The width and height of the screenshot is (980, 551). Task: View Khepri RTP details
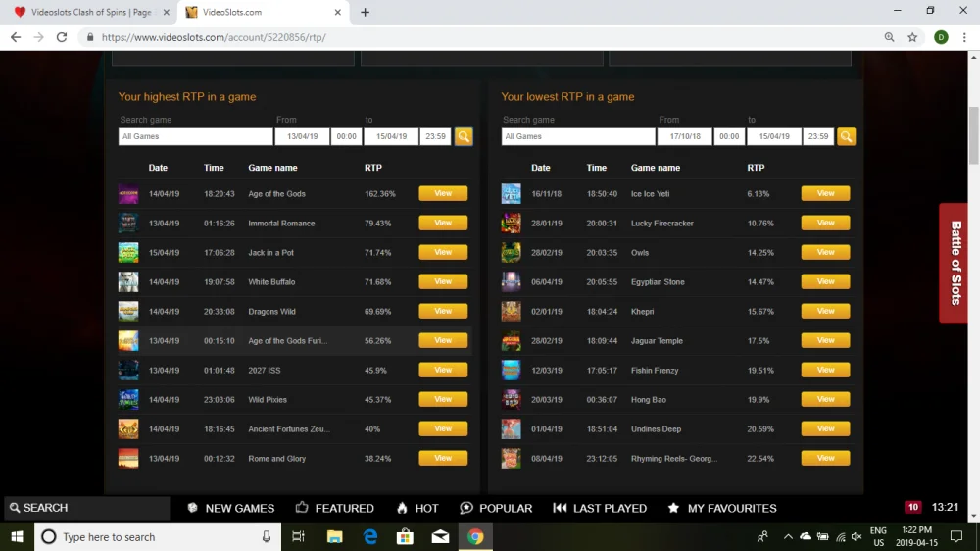825,311
